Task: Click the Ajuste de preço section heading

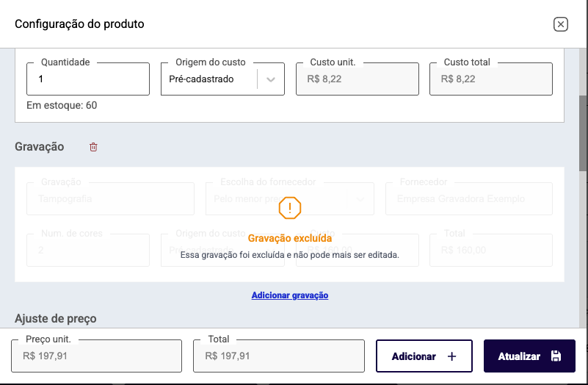Action: point(56,319)
